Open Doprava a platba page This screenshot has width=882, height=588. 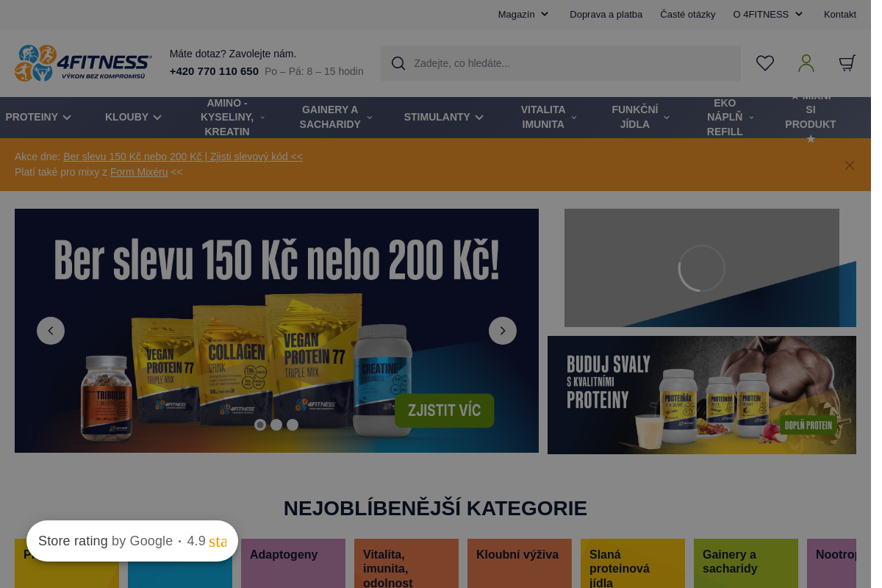(x=606, y=14)
